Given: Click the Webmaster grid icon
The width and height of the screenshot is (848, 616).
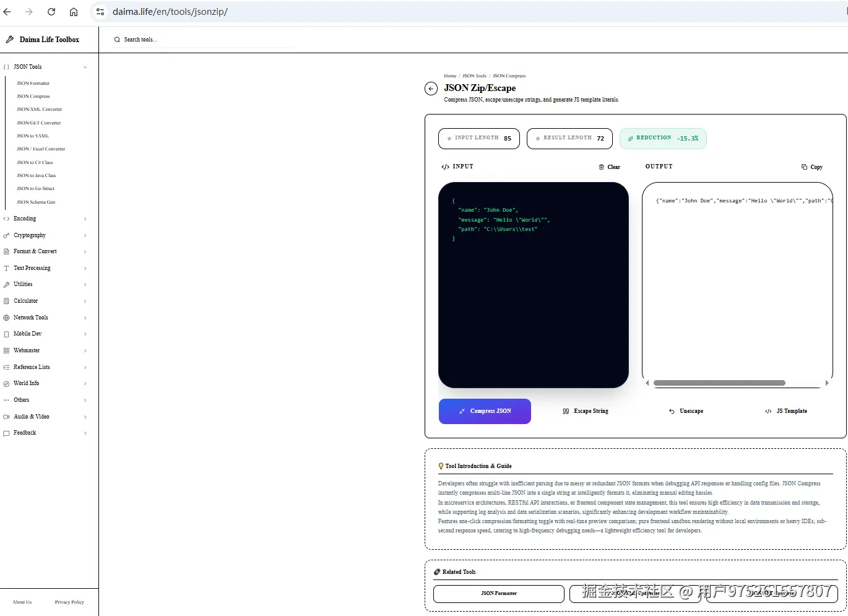Looking at the screenshot, I should (6, 350).
